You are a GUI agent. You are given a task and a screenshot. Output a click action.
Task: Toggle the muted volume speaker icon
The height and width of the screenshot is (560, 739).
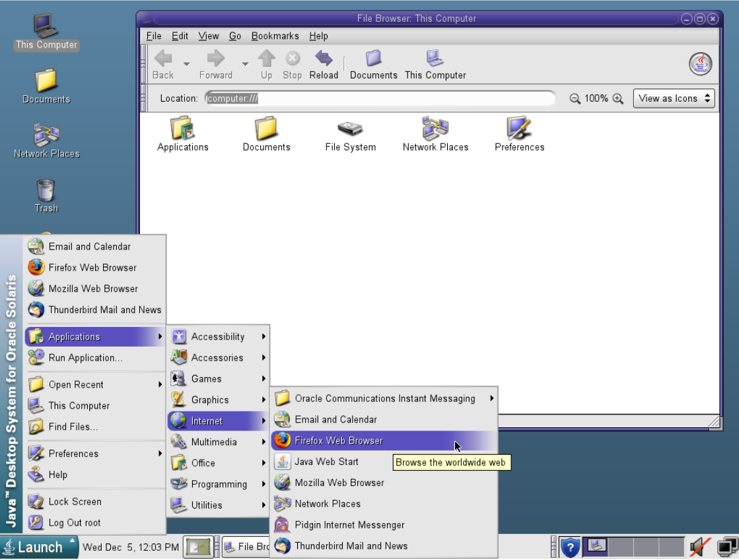coord(699,547)
